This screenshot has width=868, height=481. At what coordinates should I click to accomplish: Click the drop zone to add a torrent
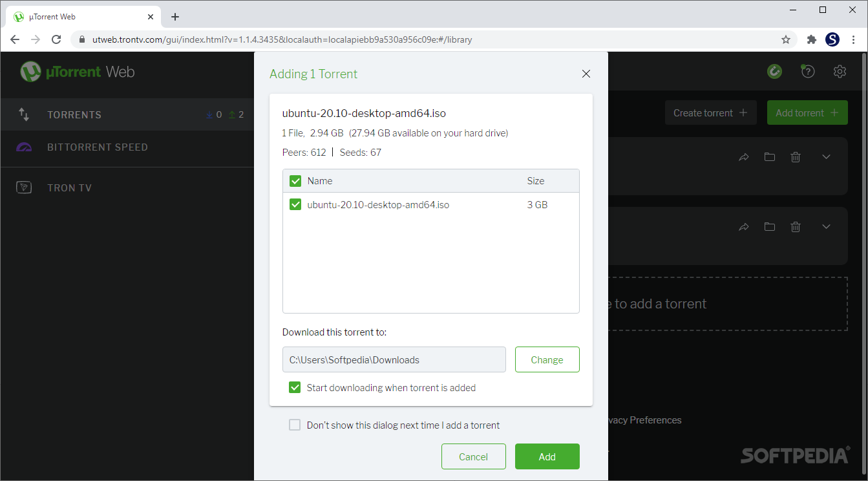tap(727, 304)
